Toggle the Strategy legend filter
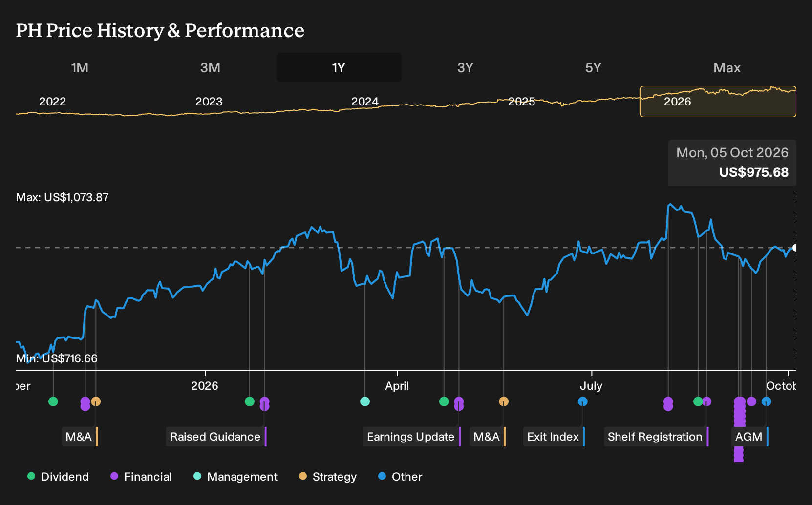812x505 pixels. [x=328, y=477]
